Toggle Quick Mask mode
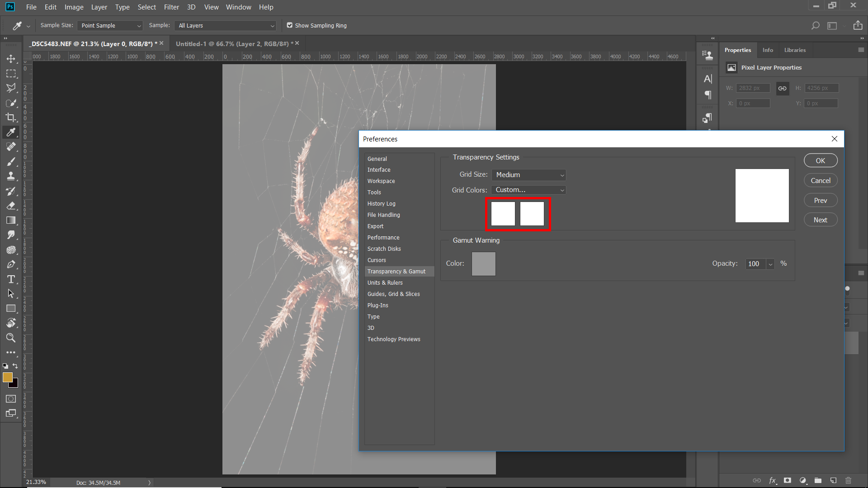The height and width of the screenshot is (488, 868). tap(11, 399)
